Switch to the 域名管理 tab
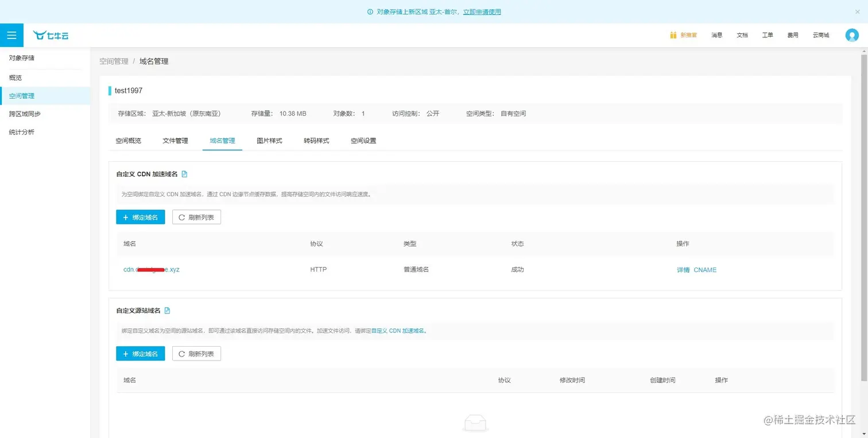Viewport: 868px width, 438px height. (222, 141)
